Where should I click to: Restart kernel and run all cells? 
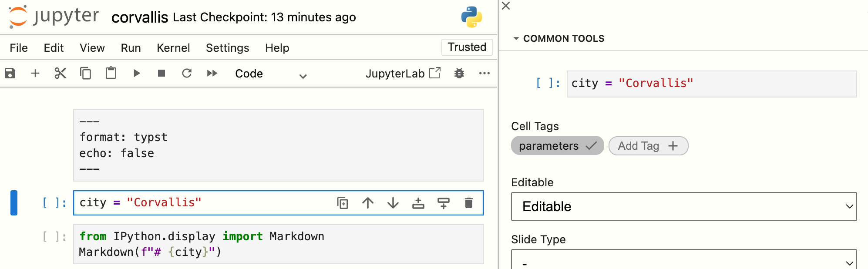(x=212, y=73)
